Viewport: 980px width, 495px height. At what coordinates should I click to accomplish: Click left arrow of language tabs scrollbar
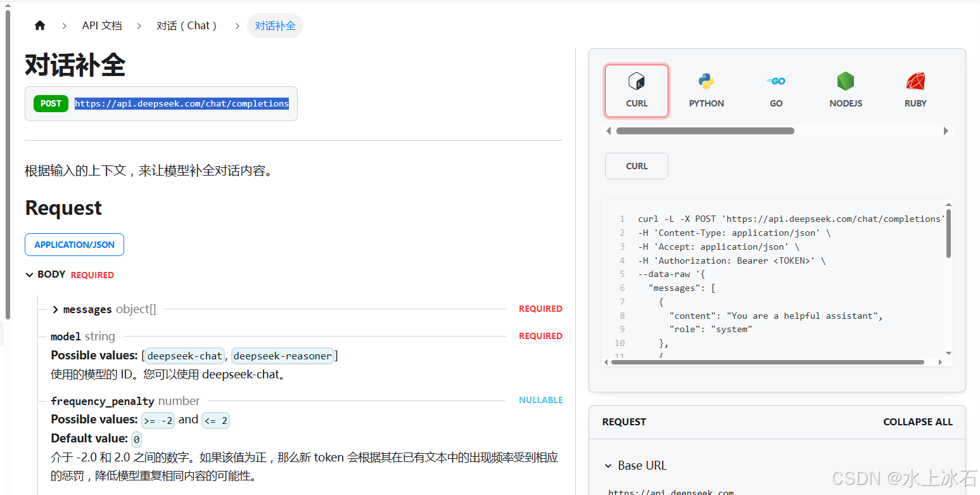pos(609,131)
